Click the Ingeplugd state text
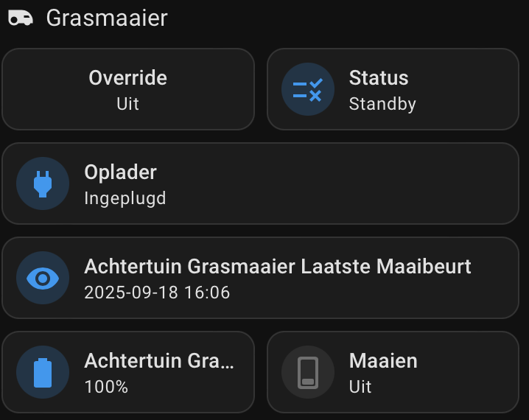Viewport: 529px width, 420px height. pyautogui.click(x=125, y=198)
